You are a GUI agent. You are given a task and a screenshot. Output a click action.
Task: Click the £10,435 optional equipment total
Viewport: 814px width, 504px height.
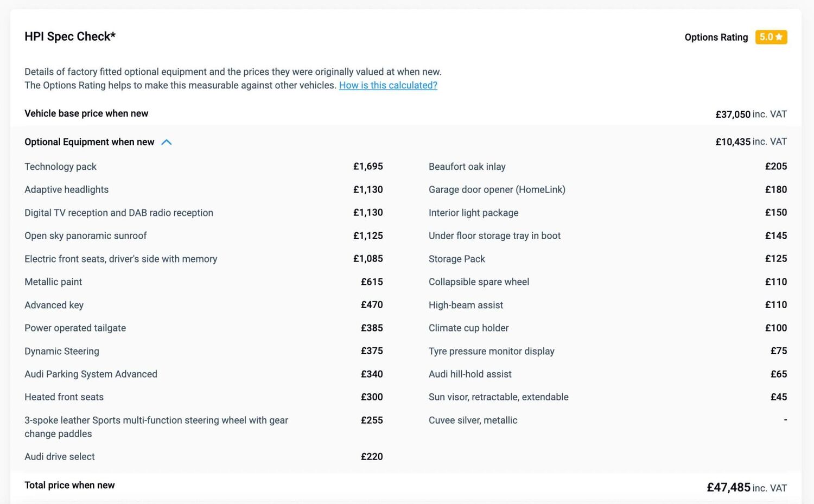(x=733, y=142)
